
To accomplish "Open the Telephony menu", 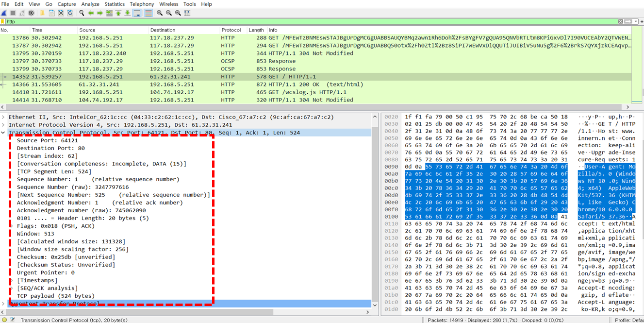I will point(142,4).
